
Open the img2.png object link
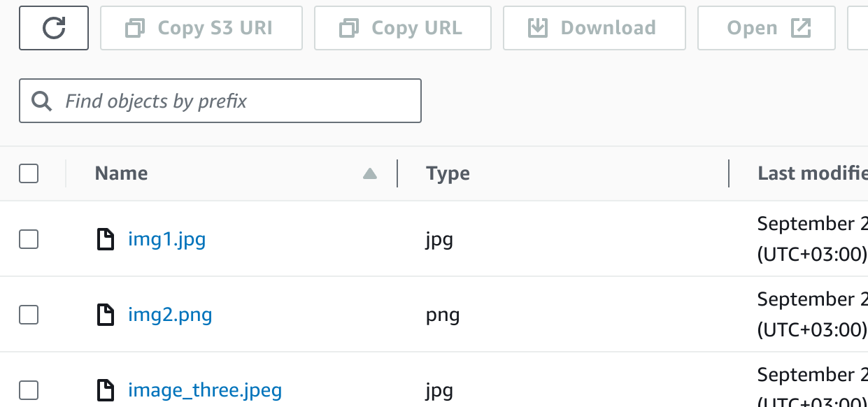[170, 315]
